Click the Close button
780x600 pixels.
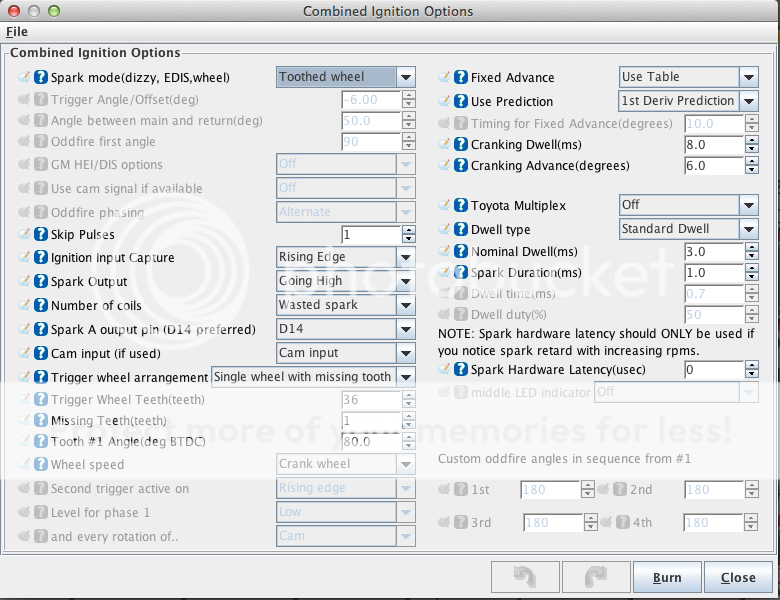738,577
